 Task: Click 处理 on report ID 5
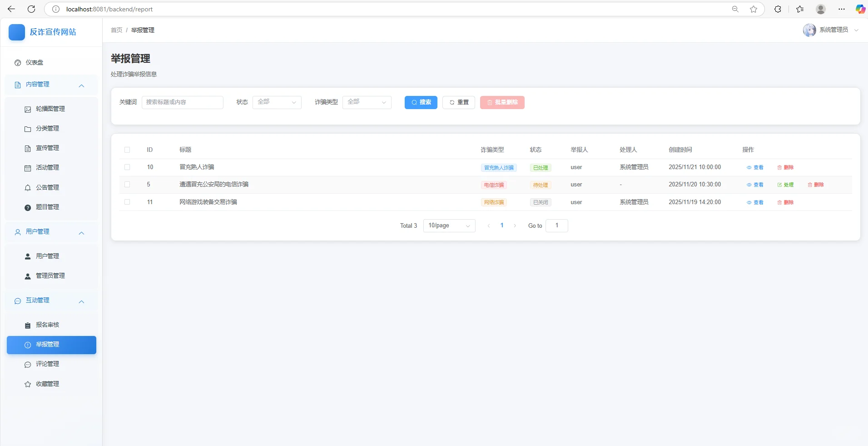787,185
